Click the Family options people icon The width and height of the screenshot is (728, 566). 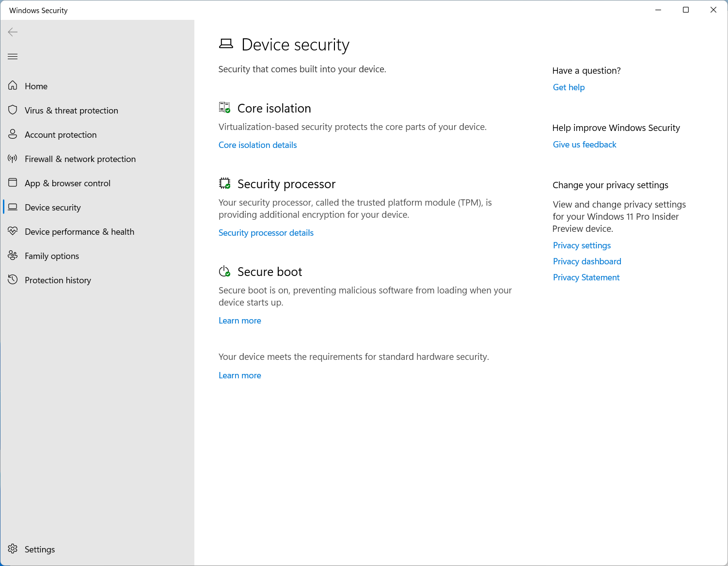coord(13,256)
